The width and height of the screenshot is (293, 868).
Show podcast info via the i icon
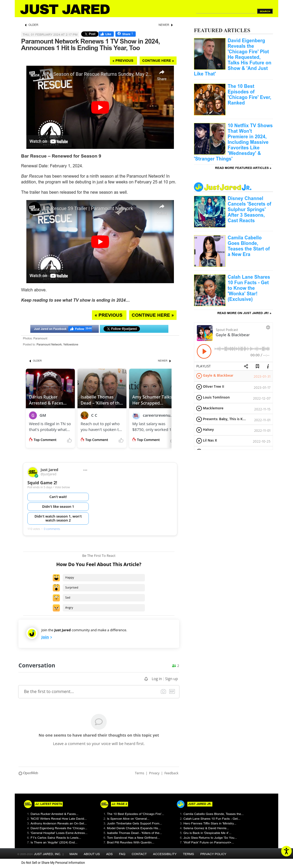(x=268, y=366)
